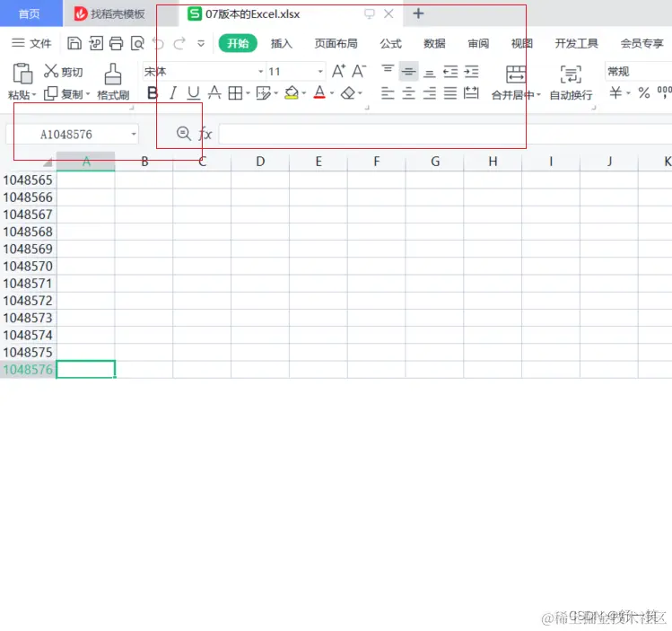Select the Format Painter brush
Image resolution: width=672 pixels, height=631 pixels.
click(113, 74)
